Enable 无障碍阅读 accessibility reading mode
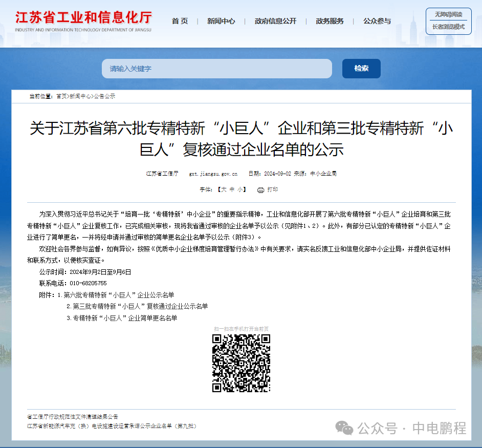 (448, 14)
